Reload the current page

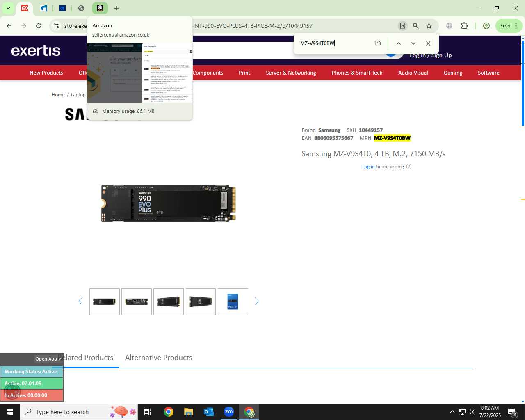pos(39,26)
